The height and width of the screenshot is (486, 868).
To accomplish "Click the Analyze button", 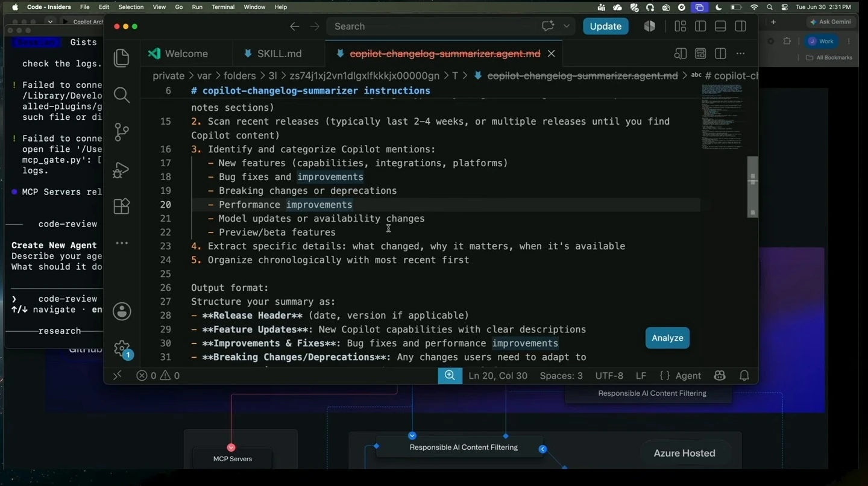I will (x=667, y=338).
